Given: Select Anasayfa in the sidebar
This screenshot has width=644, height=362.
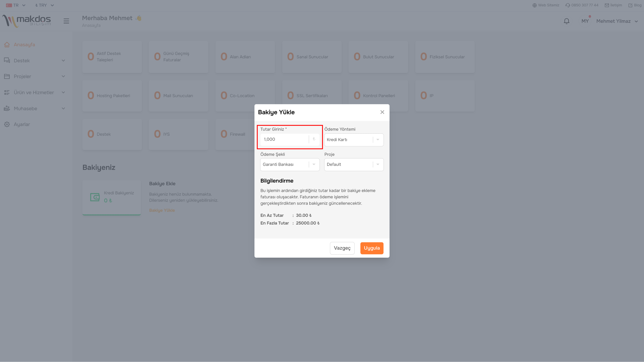Looking at the screenshot, I should point(24,45).
